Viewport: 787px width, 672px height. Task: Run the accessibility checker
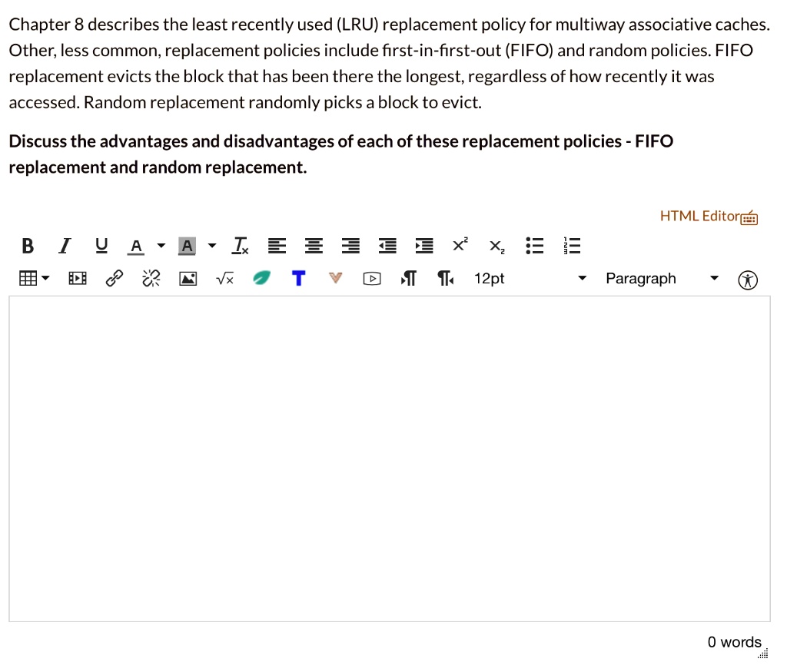747,280
